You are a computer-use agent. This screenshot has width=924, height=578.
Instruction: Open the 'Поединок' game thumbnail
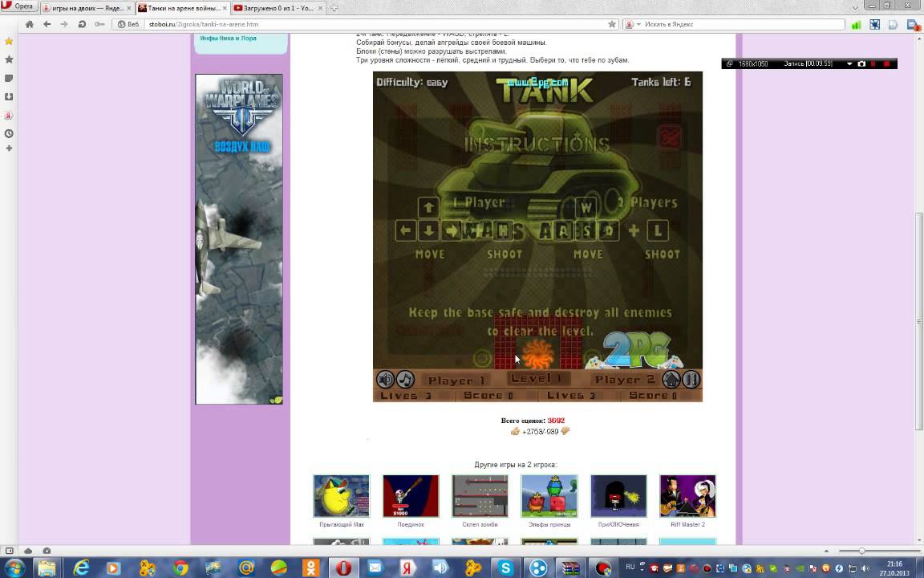pos(411,496)
